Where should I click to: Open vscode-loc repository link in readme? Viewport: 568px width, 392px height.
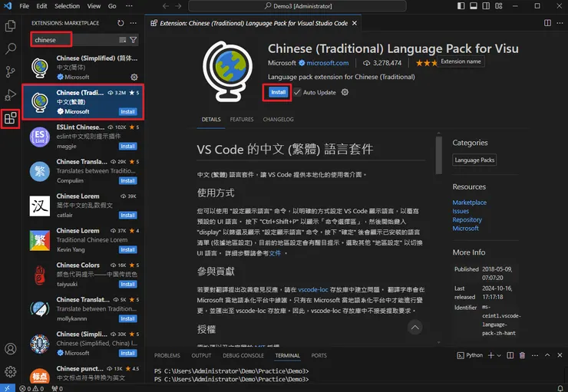click(x=313, y=289)
